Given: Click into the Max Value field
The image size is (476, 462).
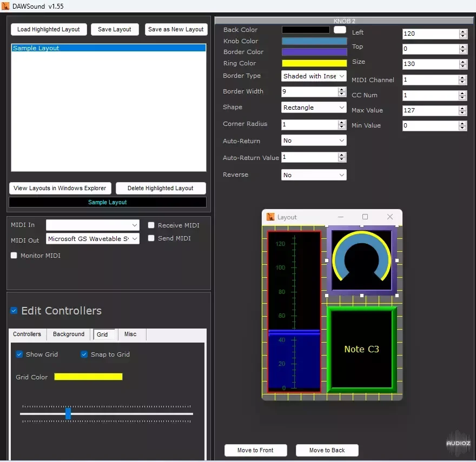Looking at the screenshot, I should point(431,110).
